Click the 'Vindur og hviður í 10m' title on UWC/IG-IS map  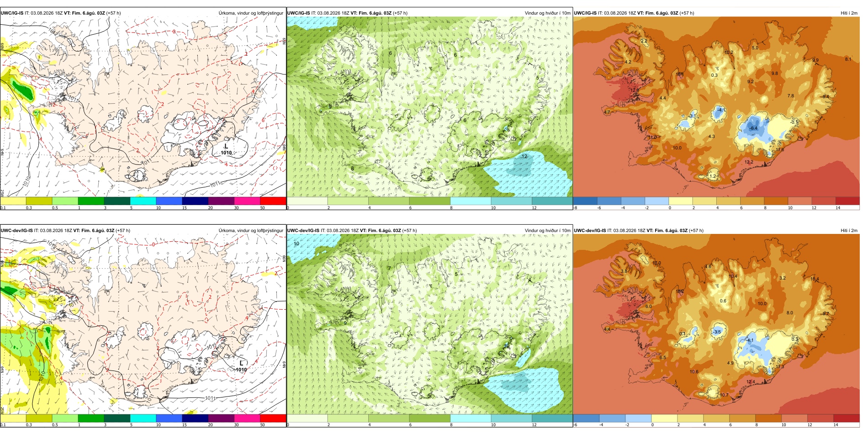(x=547, y=13)
